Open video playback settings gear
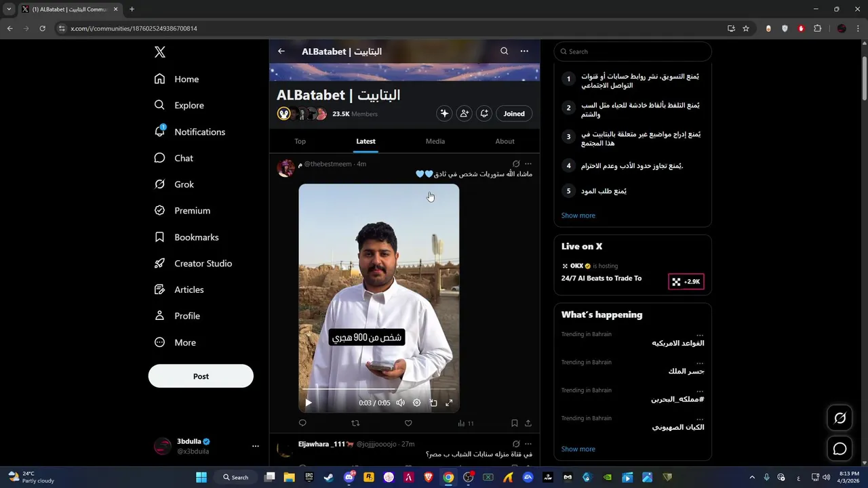Image resolution: width=868 pixels, height=488 pixels. 417,403
